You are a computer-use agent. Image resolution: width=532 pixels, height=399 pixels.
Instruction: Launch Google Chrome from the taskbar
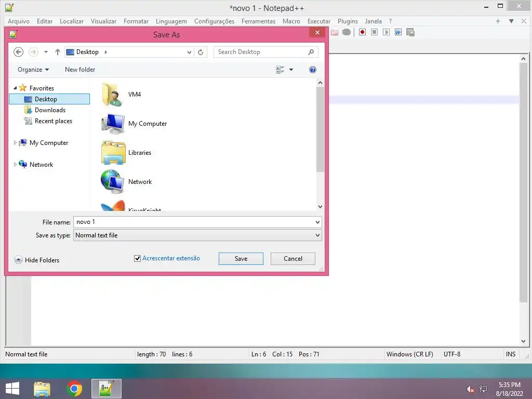pyautogui.click(x=74, y=389)
